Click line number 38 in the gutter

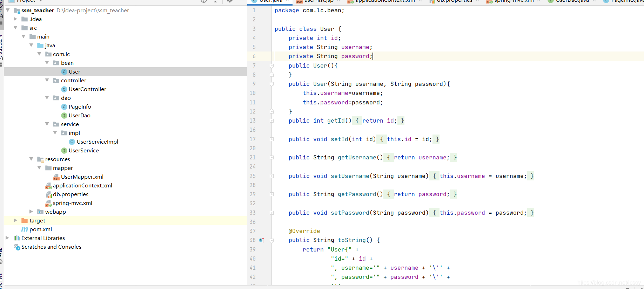pos(253,240)
